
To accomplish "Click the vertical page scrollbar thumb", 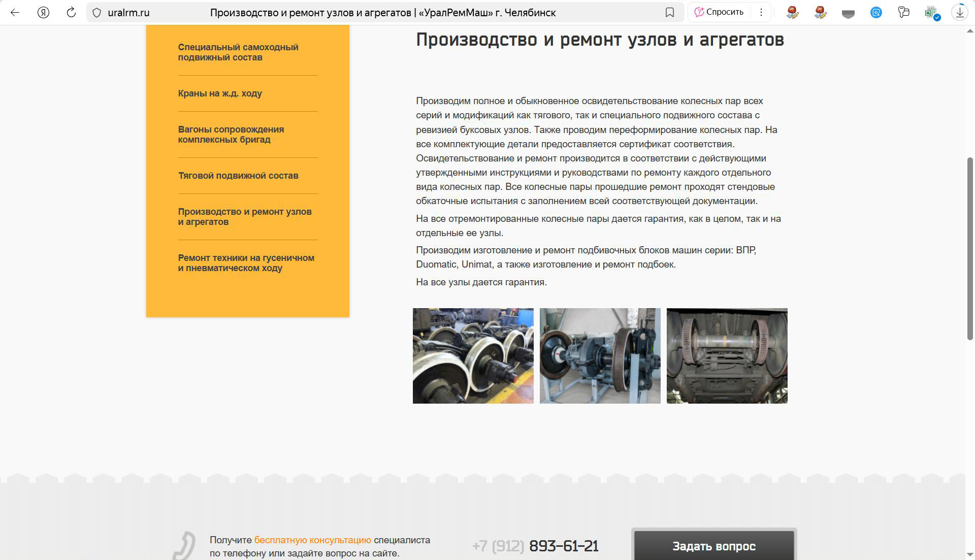I will click(969, 249).
